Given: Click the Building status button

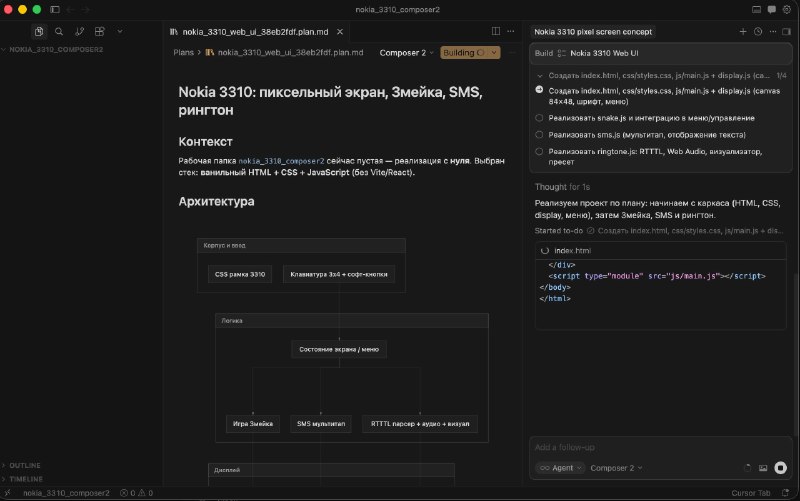Looking at the screenshot, I should [x=463, y=53].
